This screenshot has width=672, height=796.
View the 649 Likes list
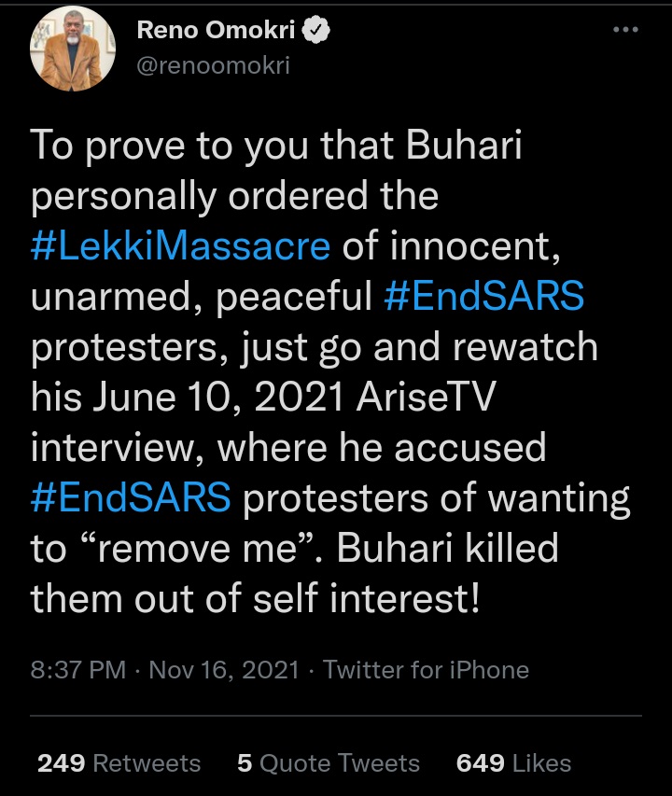pos(513,763)
